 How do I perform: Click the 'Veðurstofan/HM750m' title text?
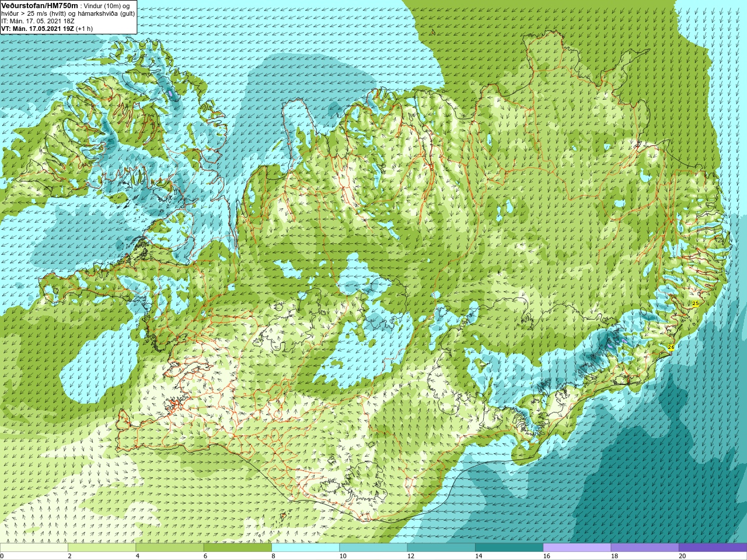pos(40,5)
